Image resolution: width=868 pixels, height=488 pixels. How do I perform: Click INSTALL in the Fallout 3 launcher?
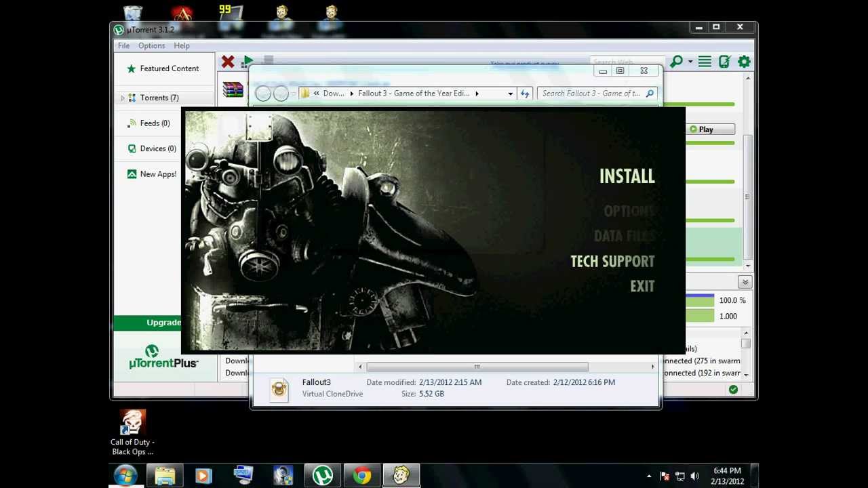tap(627, 176)
